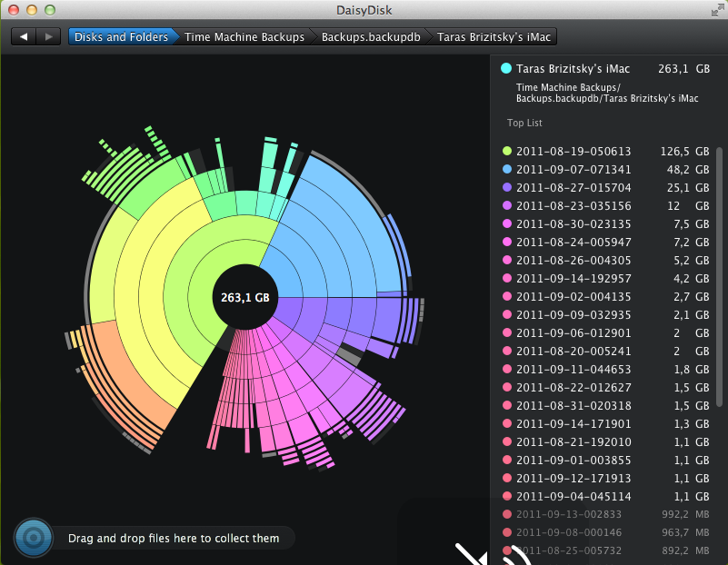
Task: Pick the 2011-09-06-012901 backup
Action: tap(606, 332)
